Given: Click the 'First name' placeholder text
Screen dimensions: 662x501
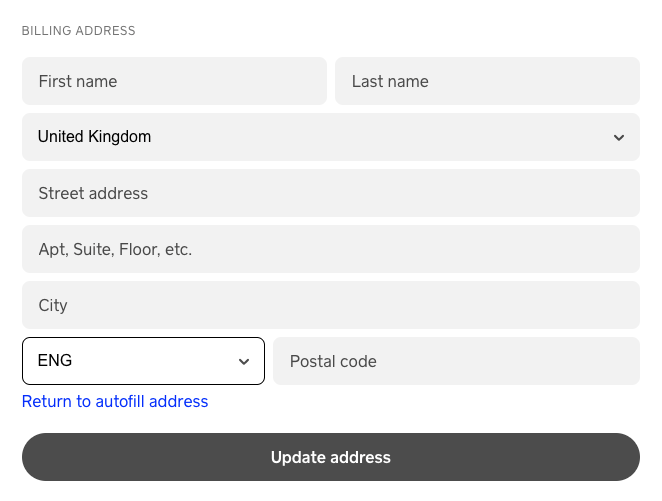Looking at the screenshot, I should point(78,82).
